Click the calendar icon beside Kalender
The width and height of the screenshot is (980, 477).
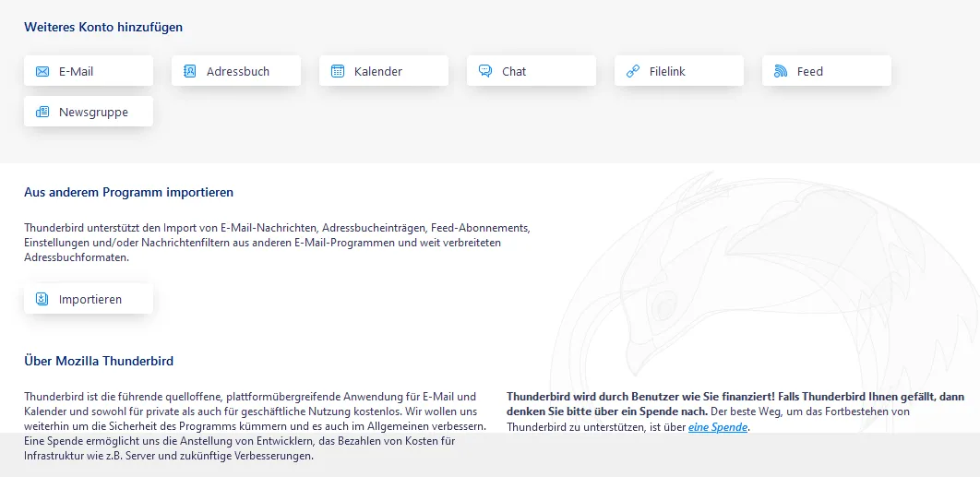[338, 71]
